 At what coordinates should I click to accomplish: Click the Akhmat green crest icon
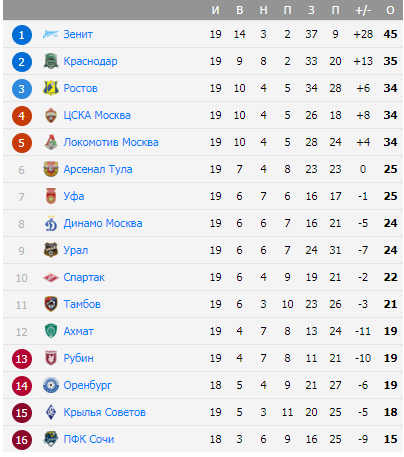tap(51, 331)
